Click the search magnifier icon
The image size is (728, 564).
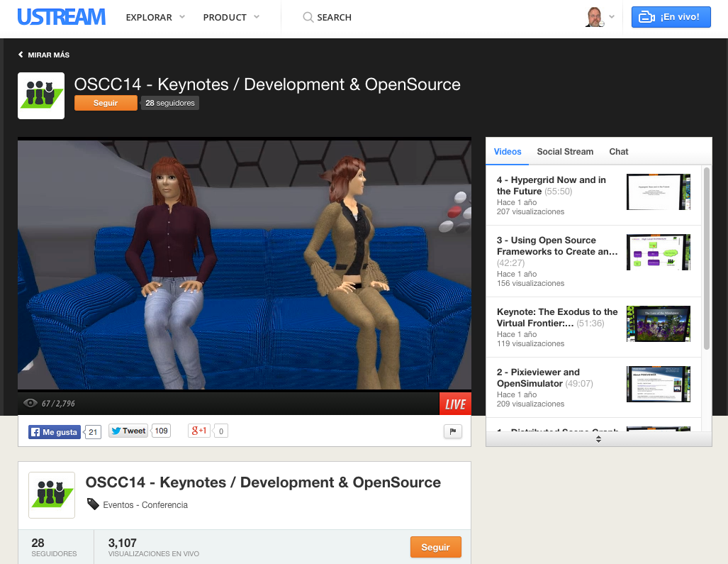[308, 17]
